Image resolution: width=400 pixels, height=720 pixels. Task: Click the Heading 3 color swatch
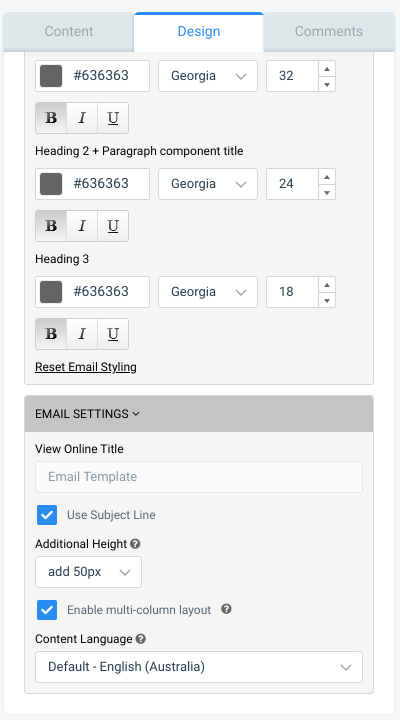pos(51,292)
